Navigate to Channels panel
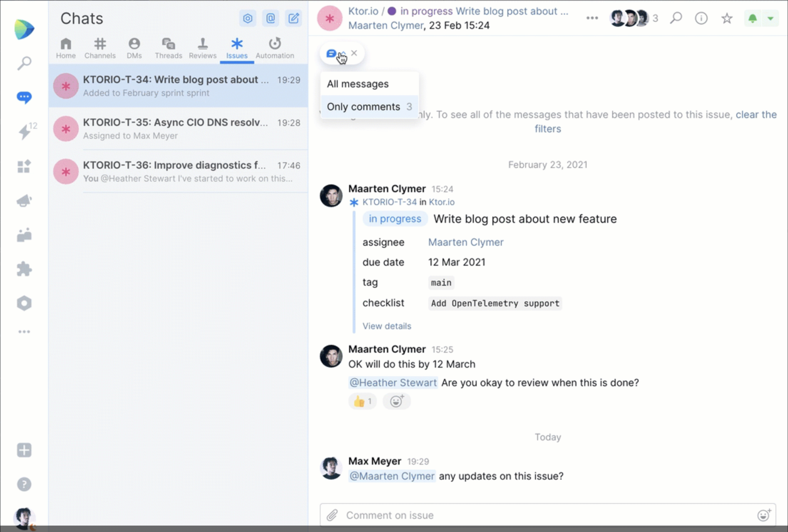Viewport: 788px width, 532px height. click(x=100, y=47)
